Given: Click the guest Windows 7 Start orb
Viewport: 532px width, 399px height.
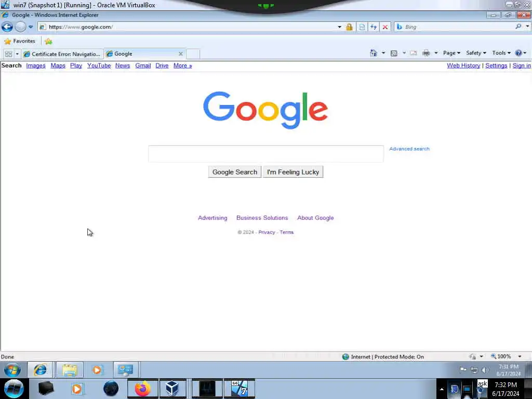Looking at the screenshot, I should pyautogui.click(x=12, y=369).
